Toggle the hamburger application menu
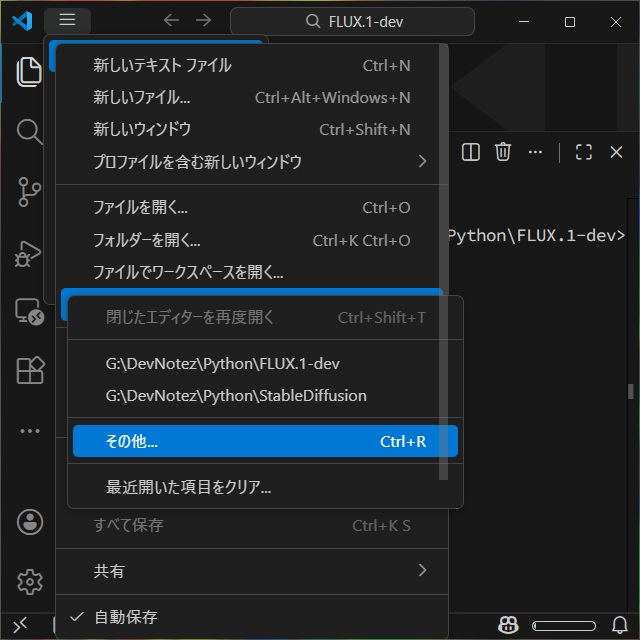640x640 pixels. pyautogui.click(x=67, y=21)
